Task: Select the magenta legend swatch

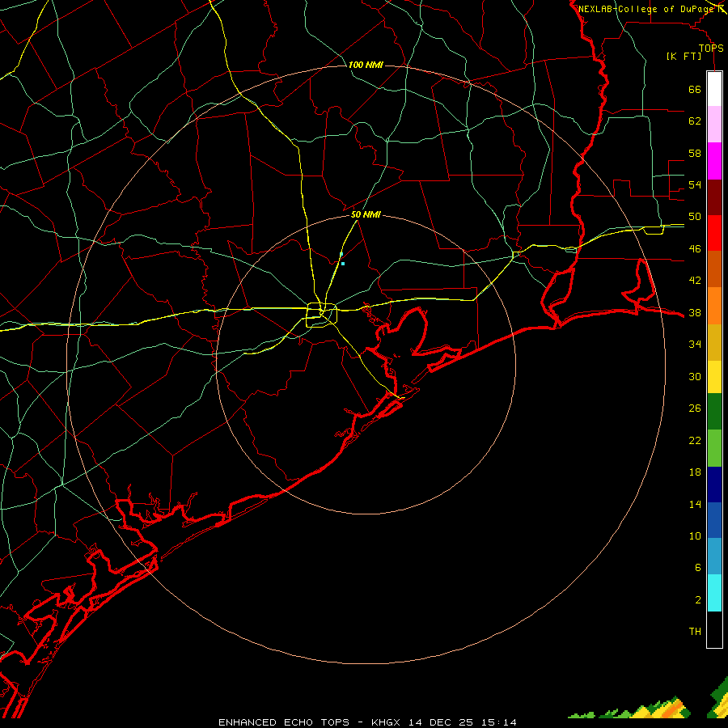Action: tap(714, 161)
